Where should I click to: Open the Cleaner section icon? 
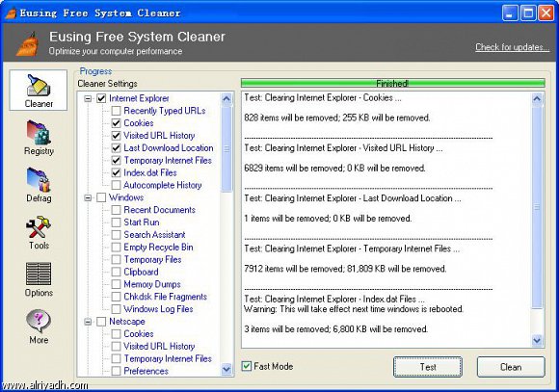39,91
